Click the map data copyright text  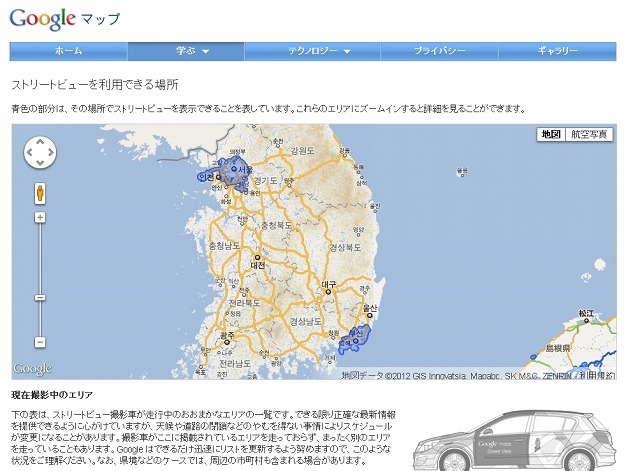[x=456, y=375]
